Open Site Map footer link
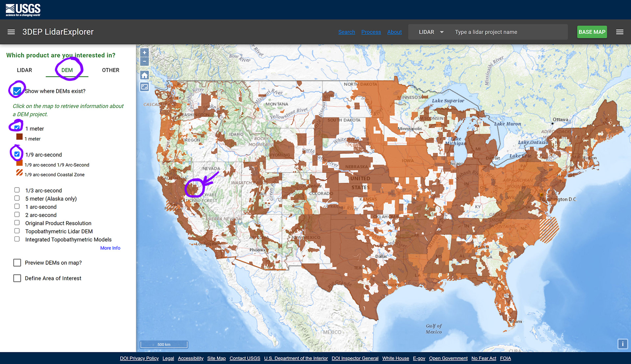Image resolution: width=631 pixels, height=364 pixels. tap(217, 358)
